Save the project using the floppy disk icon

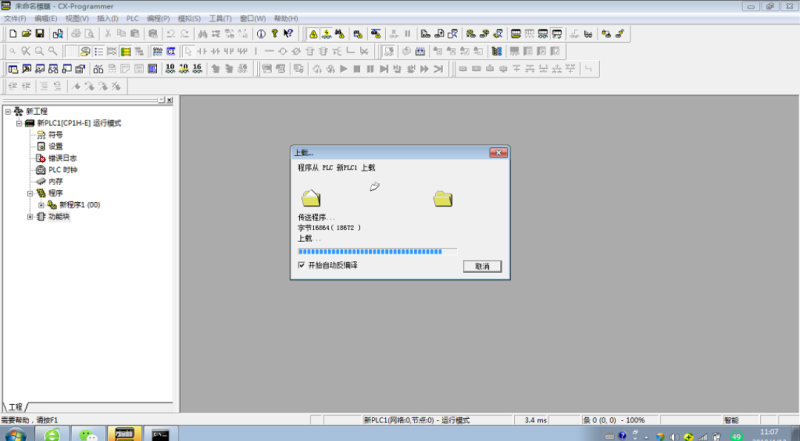tap(40, 34)
